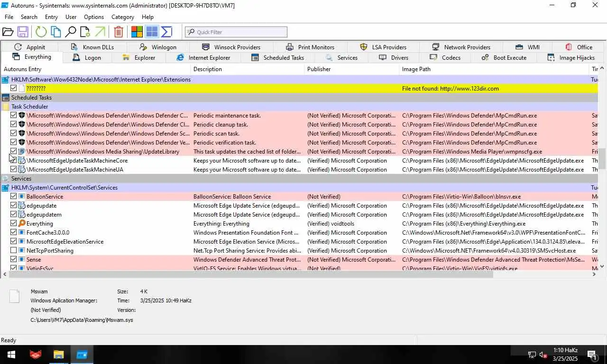Open the User menu
This screenshot has height=364, width=607.
point(71,17)
